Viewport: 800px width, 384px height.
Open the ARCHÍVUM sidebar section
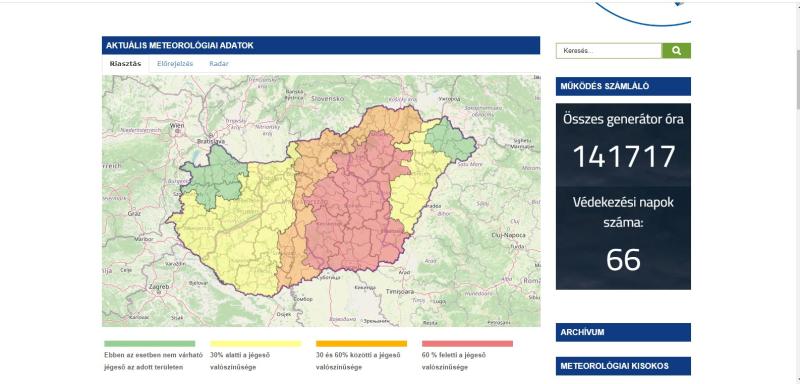tap(623, 332)
